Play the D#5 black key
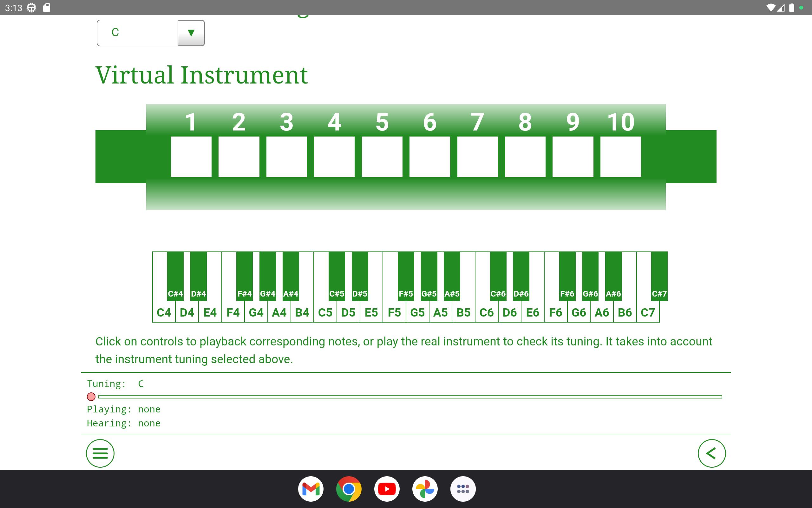 point(360,276)
